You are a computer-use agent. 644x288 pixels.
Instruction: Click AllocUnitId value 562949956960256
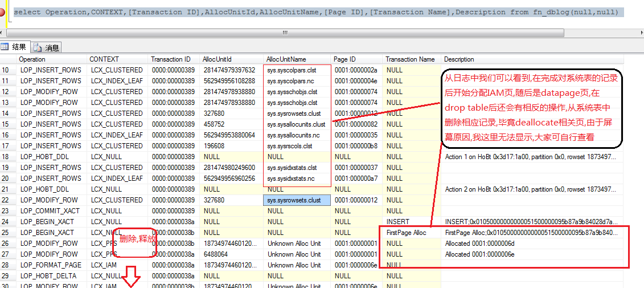pos(229,178)
